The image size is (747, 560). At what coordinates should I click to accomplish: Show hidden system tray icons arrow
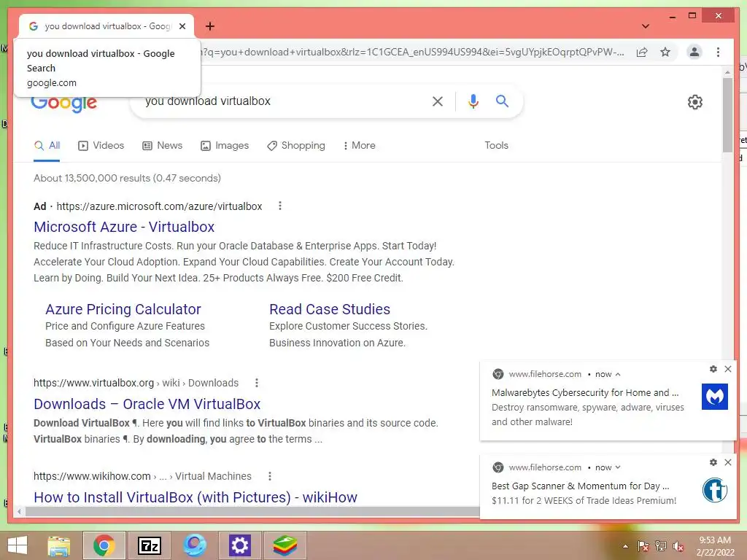pyautogui.click(x=625, y=546)
